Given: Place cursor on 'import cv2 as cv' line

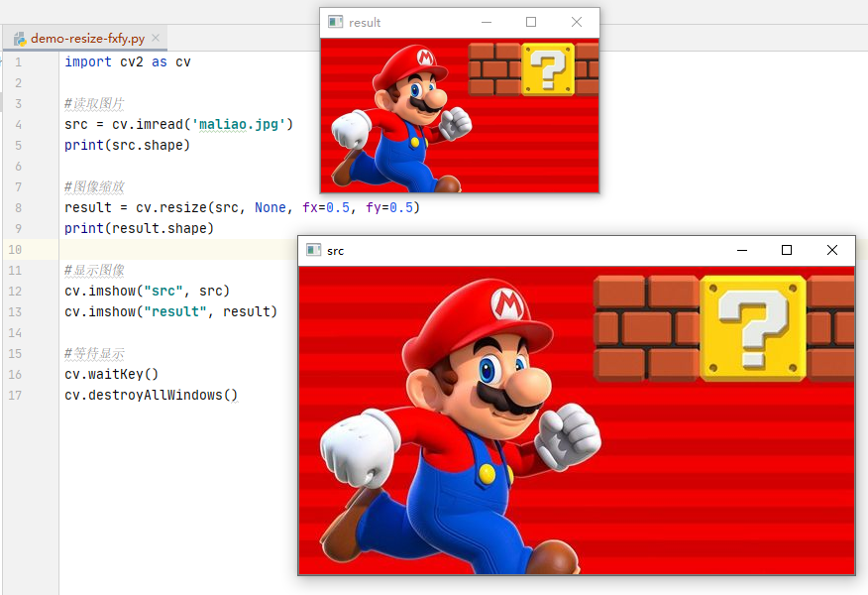Looking at the screenshot, I should point(127,62).
